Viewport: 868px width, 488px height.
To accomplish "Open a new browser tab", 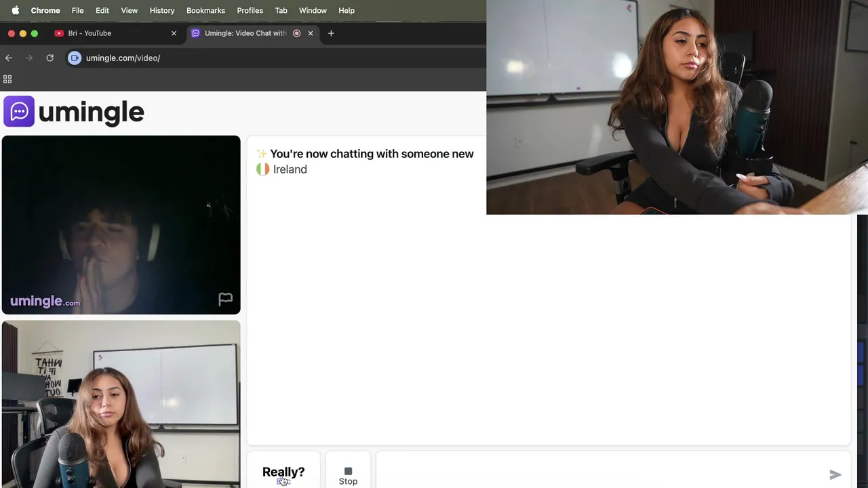I will pyautogui.click(x=331, y=33).
